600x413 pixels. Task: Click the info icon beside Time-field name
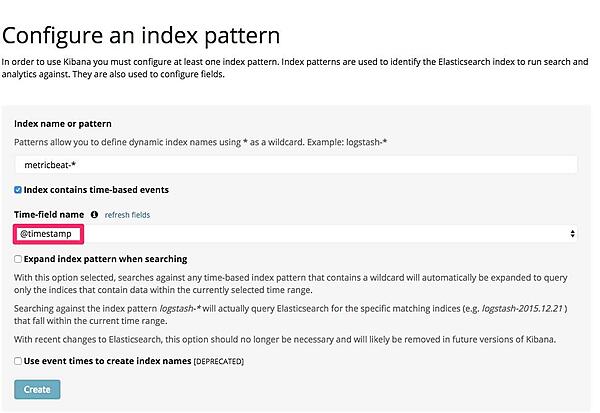[94, 214]
